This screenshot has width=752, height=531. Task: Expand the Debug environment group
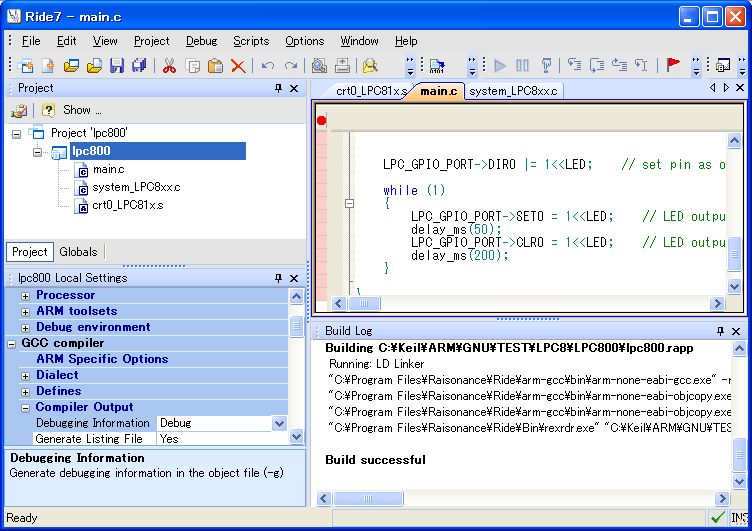point(25,328)
